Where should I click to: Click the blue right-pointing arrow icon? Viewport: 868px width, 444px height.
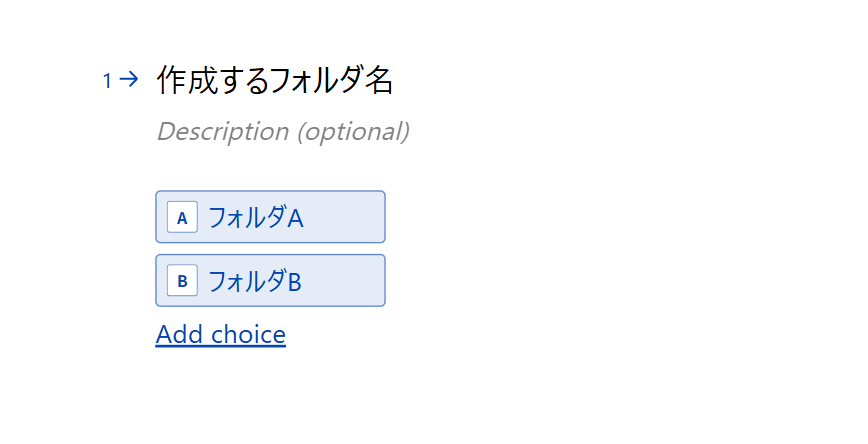point(128,80)
